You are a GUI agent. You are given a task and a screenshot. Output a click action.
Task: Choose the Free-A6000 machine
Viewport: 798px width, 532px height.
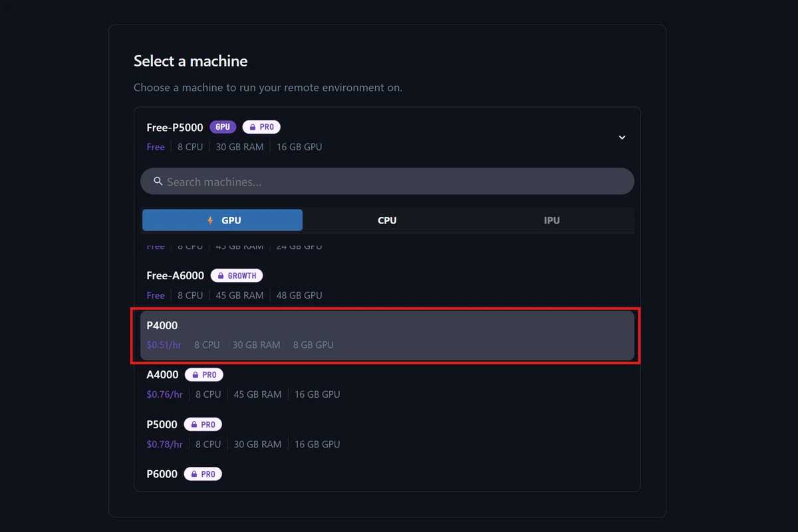pyautogui.click(x=387, y=285)
